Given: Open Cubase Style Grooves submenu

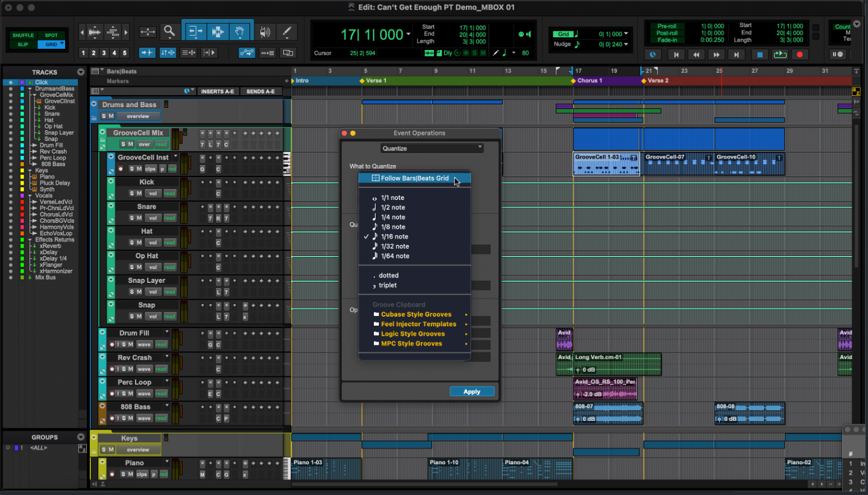Looking at the screenshot, I should pyautogui.click(x=414, y=314).
